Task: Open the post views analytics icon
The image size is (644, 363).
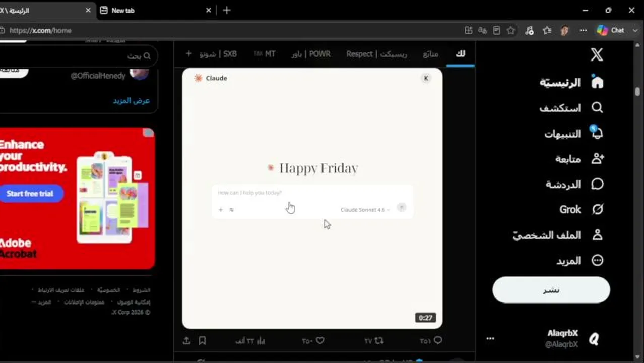Action: click(x=261, y=341)
